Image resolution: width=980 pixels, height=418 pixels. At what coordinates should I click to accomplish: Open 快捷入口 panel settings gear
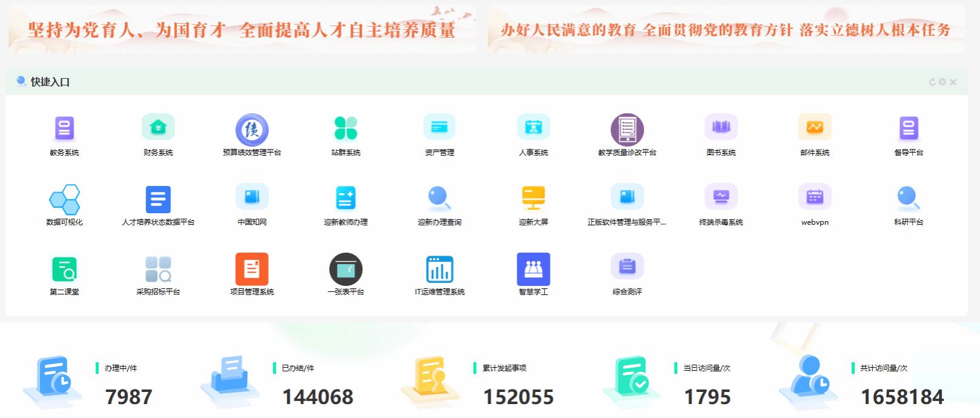pyautogui.click(x=942, y=82)
